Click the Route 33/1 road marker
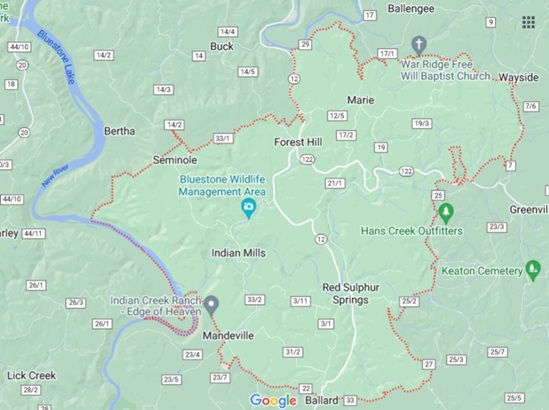549x410 pixels. [x=223, y=138]
